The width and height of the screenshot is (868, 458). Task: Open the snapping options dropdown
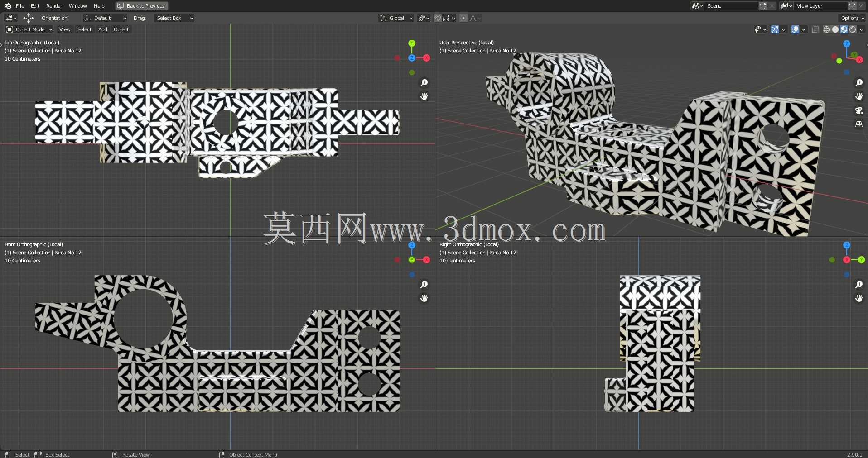click(x=449, y=18)
